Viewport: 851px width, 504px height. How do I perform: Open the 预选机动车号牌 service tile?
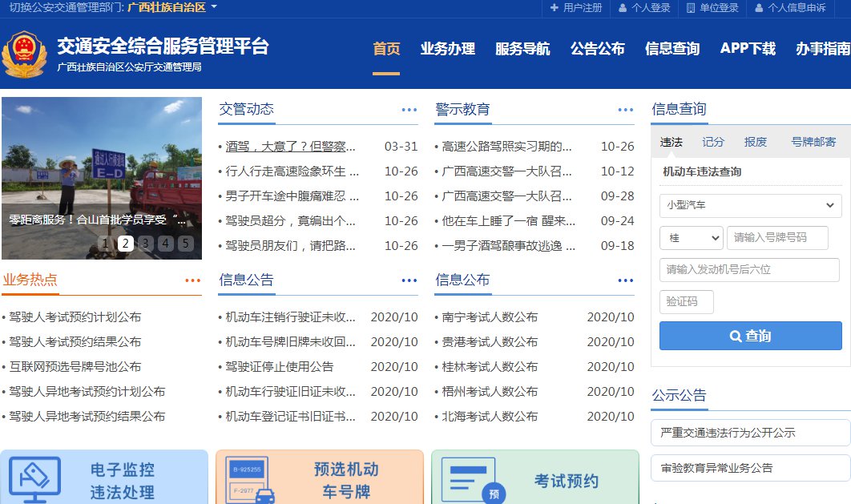(x=319, y=479)
